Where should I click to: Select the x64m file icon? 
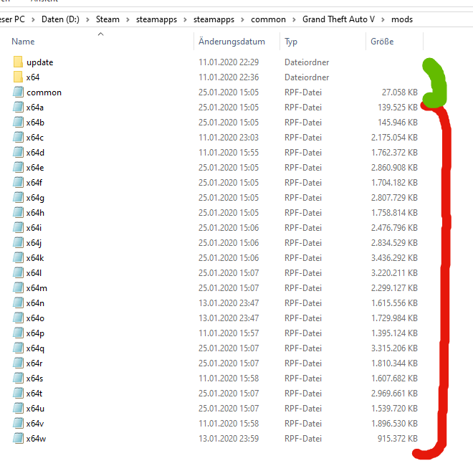click(18, 287)
